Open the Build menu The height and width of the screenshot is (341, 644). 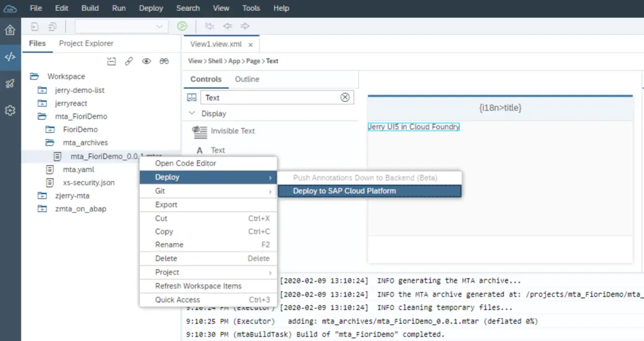[90, 8]
